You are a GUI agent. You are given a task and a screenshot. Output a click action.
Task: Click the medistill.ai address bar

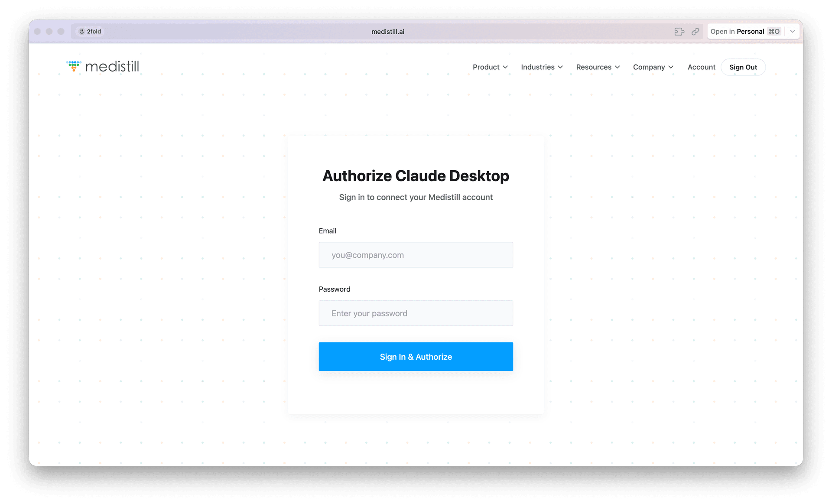point(387,31)
